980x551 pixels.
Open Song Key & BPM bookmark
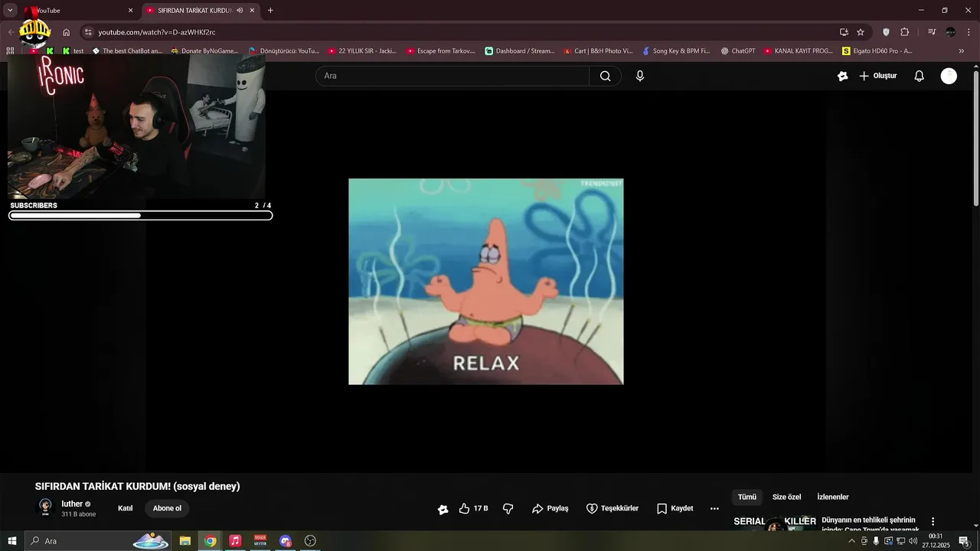676,51
